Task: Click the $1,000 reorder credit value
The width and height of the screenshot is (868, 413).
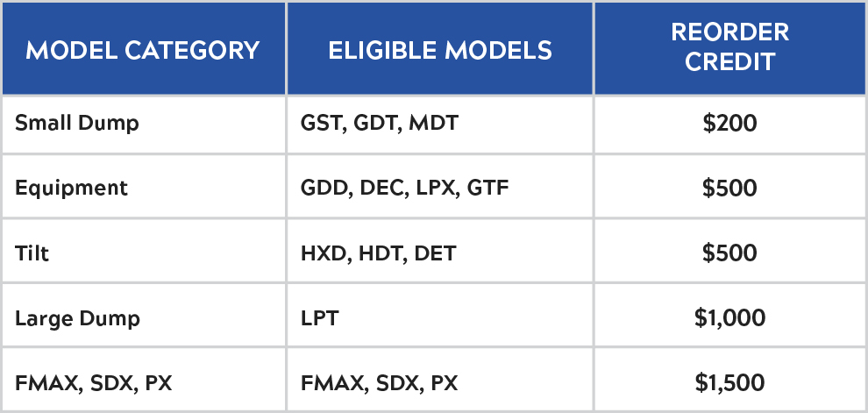Action: click(729, 318)
